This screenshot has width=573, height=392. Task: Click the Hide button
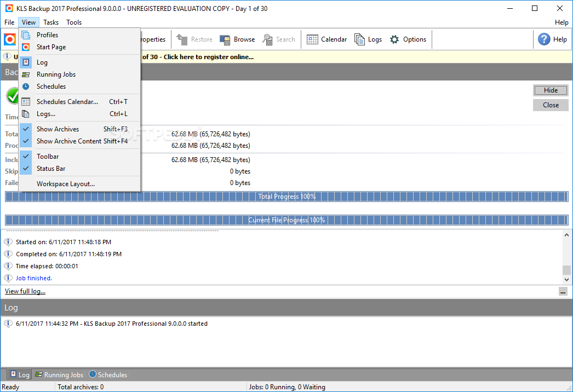[551, 90]
